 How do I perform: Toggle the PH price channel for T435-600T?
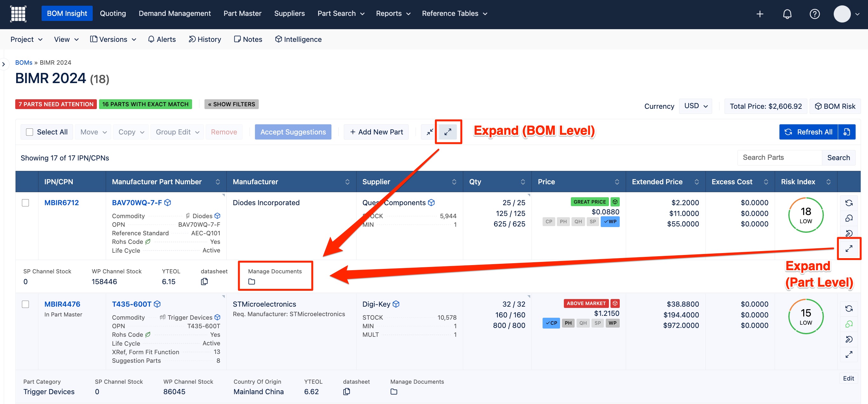tap(568, 323)
